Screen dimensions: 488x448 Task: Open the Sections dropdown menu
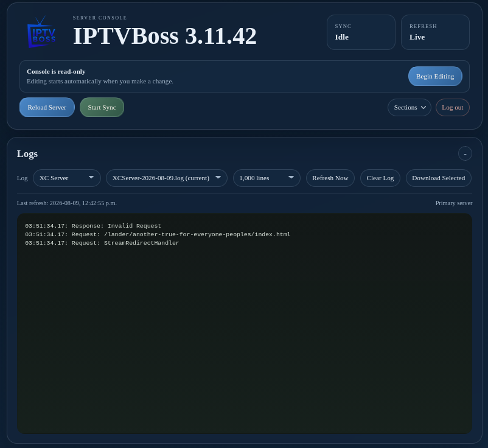click(410, 107)
